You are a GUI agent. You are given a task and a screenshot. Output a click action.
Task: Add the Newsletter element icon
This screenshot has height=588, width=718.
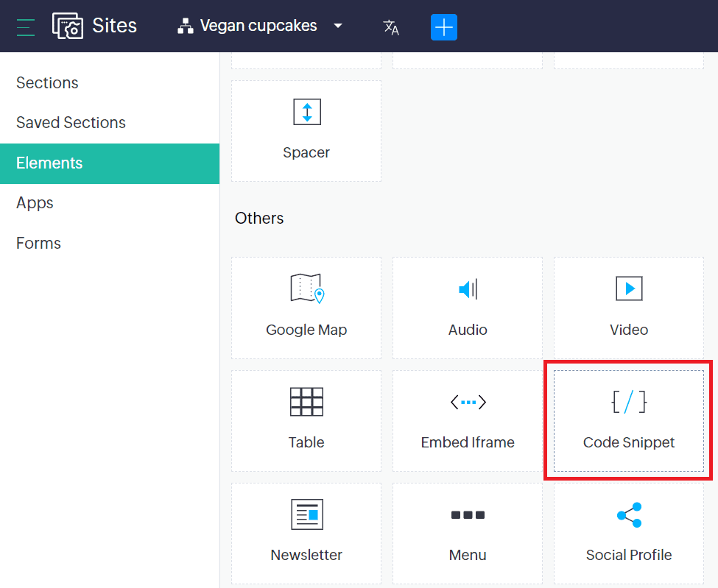click(307, 514)
